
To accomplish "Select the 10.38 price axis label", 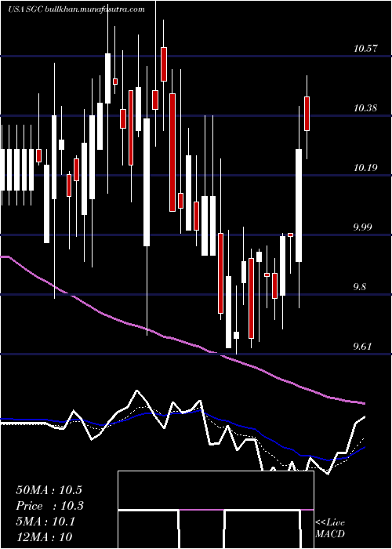I will [x=365, y=108].
